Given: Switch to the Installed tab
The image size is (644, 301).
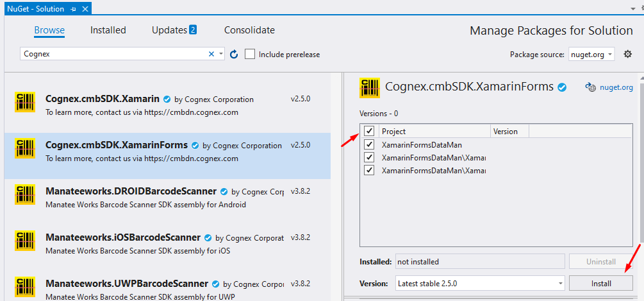Looking at the screenshot, I should pyautogui.click(x=108, y=30).
